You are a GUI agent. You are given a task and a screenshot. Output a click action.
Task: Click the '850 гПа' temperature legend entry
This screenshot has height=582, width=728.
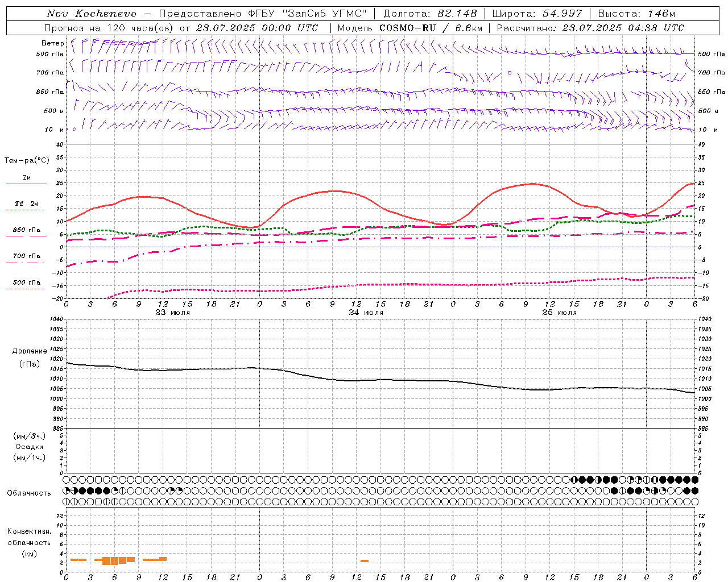click(x=26, y=230)
